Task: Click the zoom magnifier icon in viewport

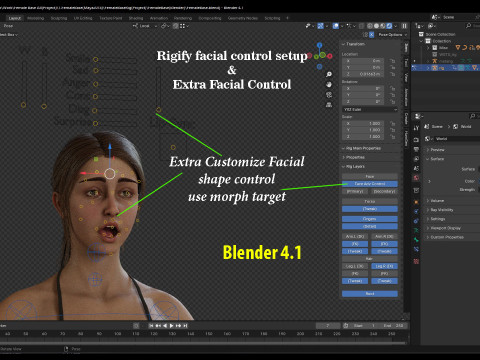Action: (329, 74)
